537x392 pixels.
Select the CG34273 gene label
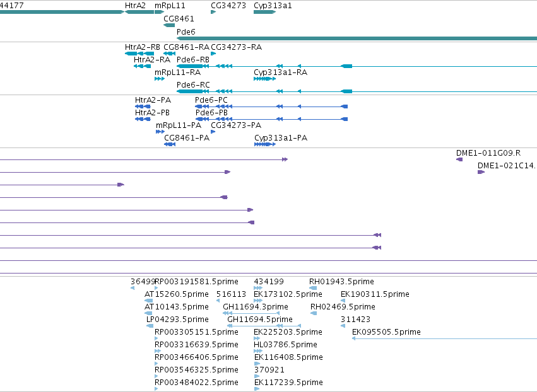pyautogui.click(x=228, y=6)
